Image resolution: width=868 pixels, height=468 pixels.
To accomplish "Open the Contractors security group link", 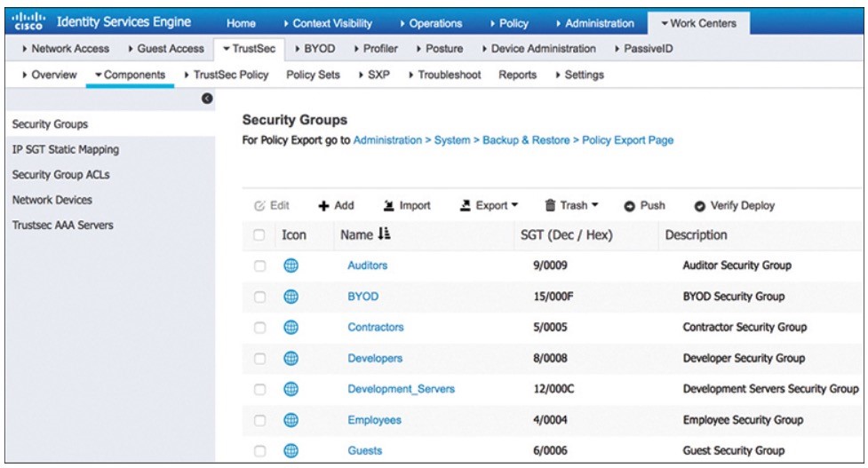I will 375,328.
